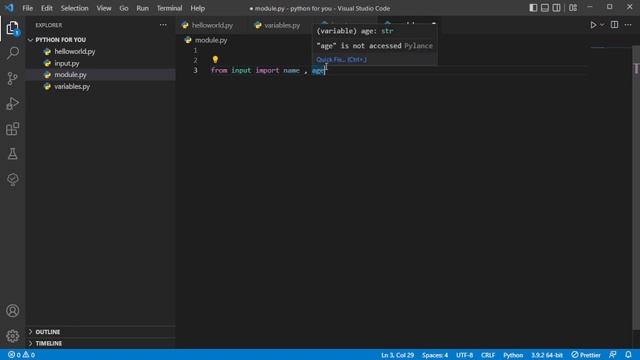Open Run and Debug view icon
This screenshot has height=360, width=640.
pos(13,103)
